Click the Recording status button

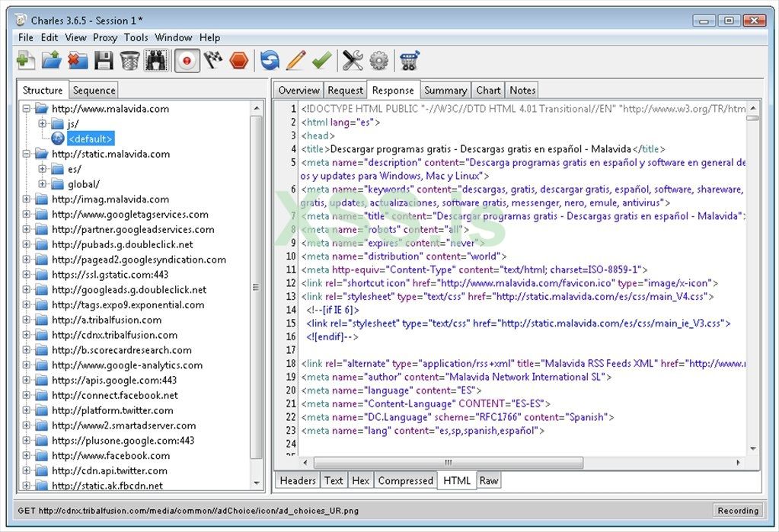[738, 511]
